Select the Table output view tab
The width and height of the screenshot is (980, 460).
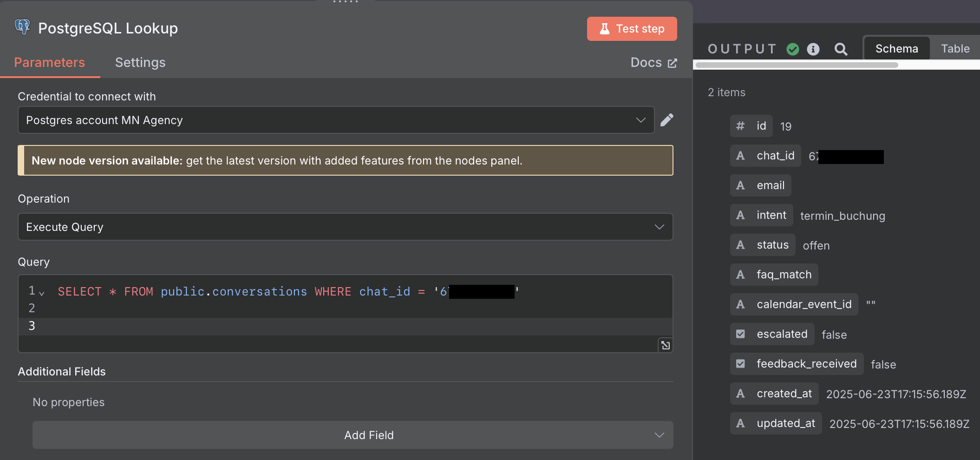(955, 48)
